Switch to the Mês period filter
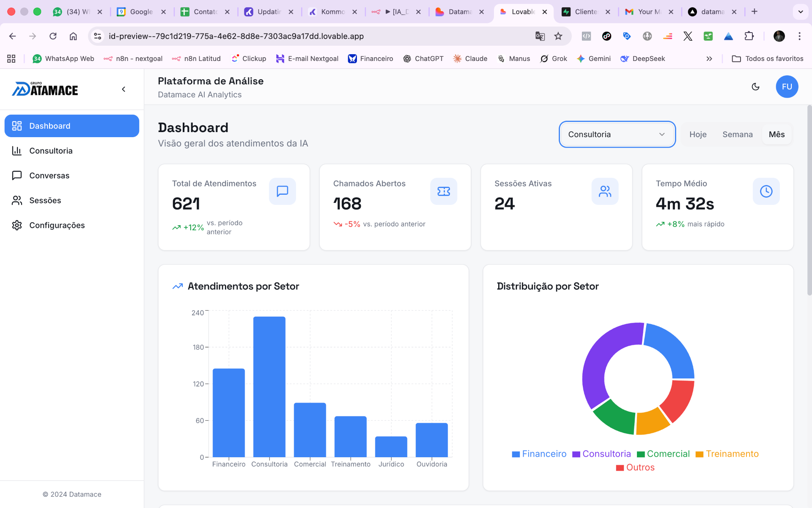This screenshot has height=508, width=812. point(776,135)
